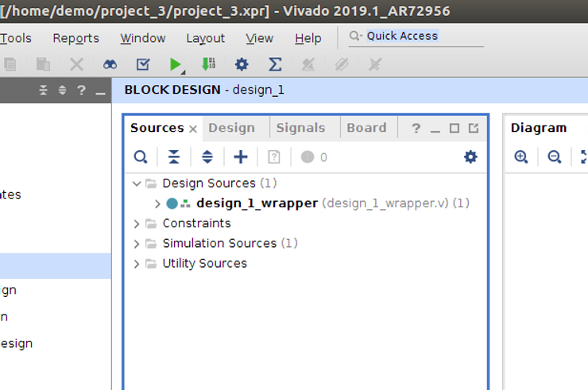This screenshot has height=390, width=588.
Task: Switch to the Sources tab
Action: (x=157, y=128)
